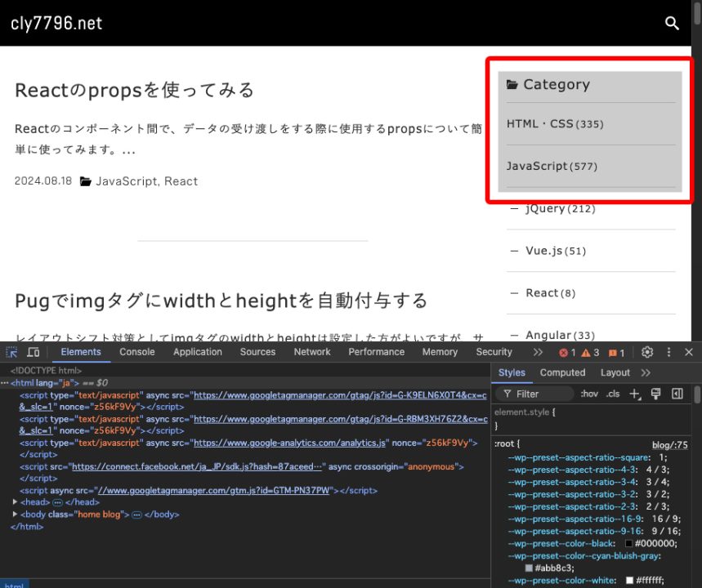Screen dimensions: 702x588
Task: Open the site search magnifier icon
Action: (672, 24)
